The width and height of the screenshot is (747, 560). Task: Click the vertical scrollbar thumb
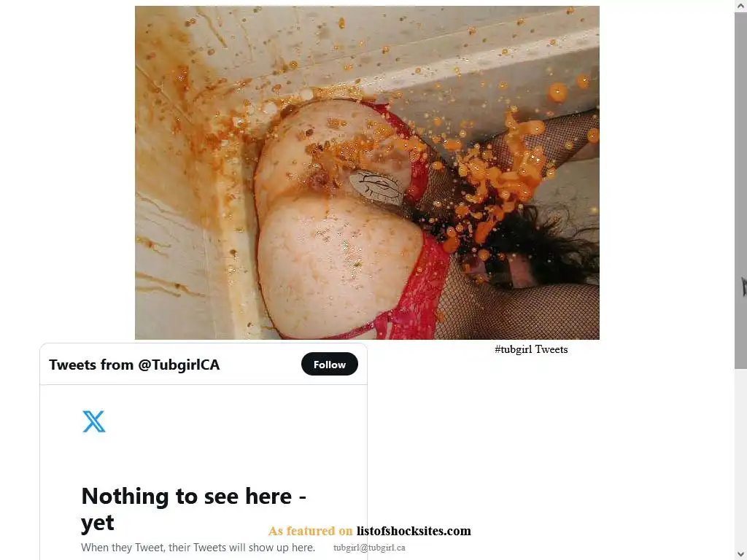pos(741,190)
